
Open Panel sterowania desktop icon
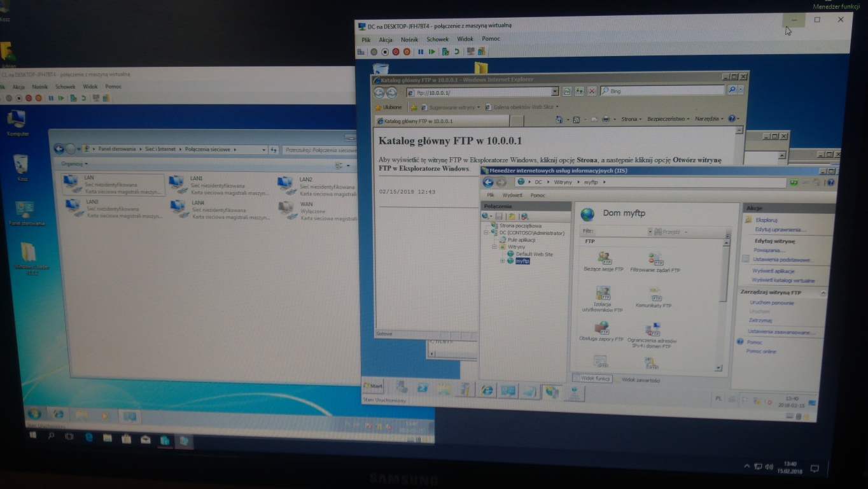(25, 213)
